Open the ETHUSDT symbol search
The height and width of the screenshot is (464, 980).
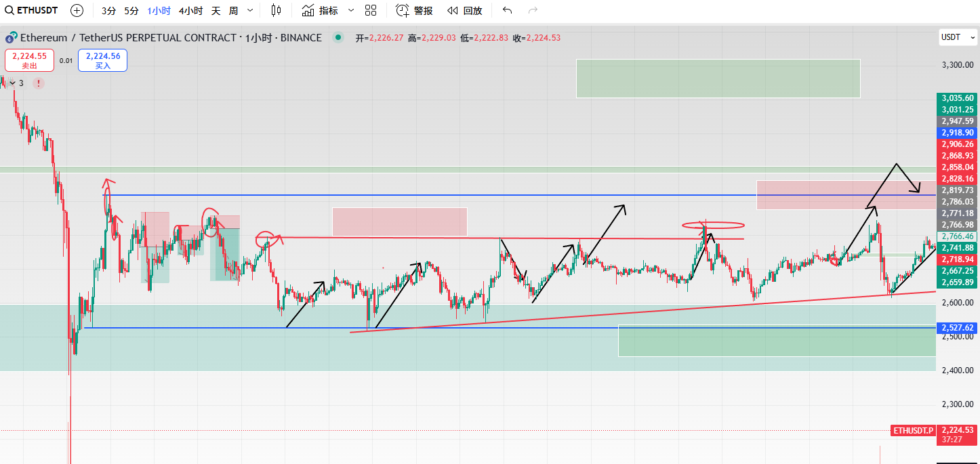point(31,10)
